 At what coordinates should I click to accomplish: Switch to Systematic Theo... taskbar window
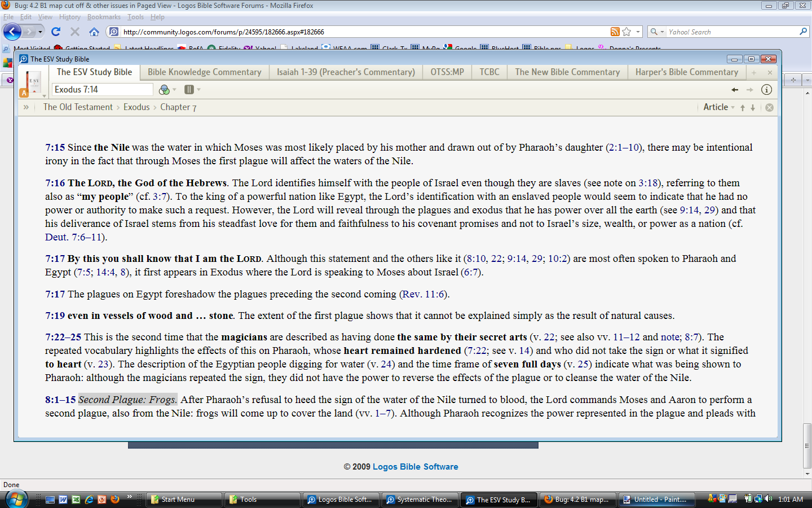[419, 500]
